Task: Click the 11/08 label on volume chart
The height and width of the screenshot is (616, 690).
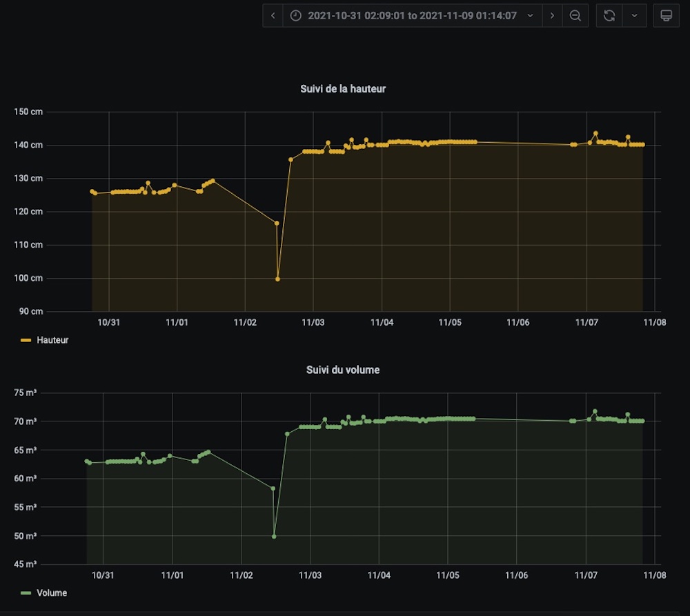Action: click(x=655, y=575)
